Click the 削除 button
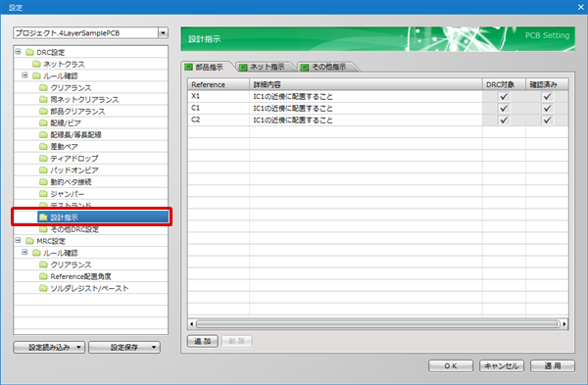 tap(236, 341)
